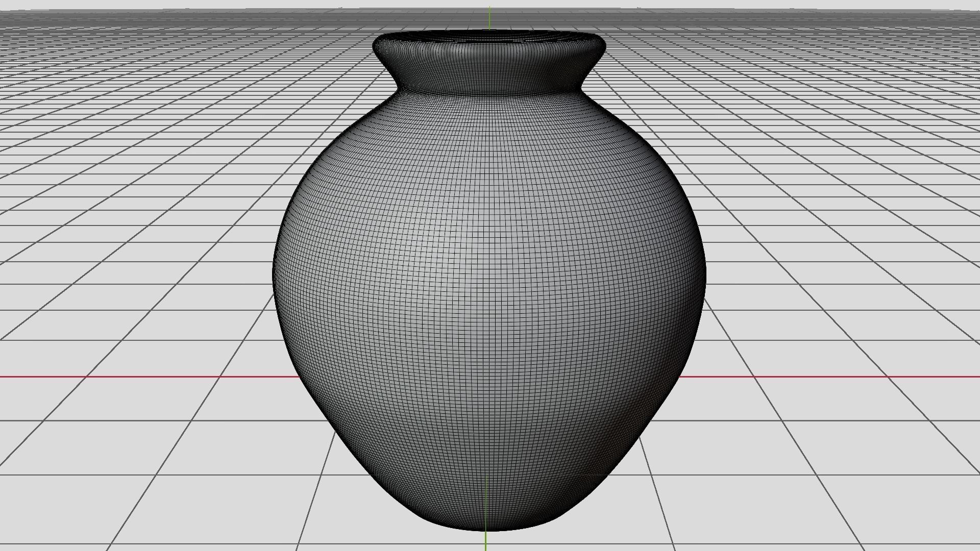Click the green Y-axis line below the vase
Viewport: 980px width, 551px height.
pyautogui.click(x=485, y=541)
